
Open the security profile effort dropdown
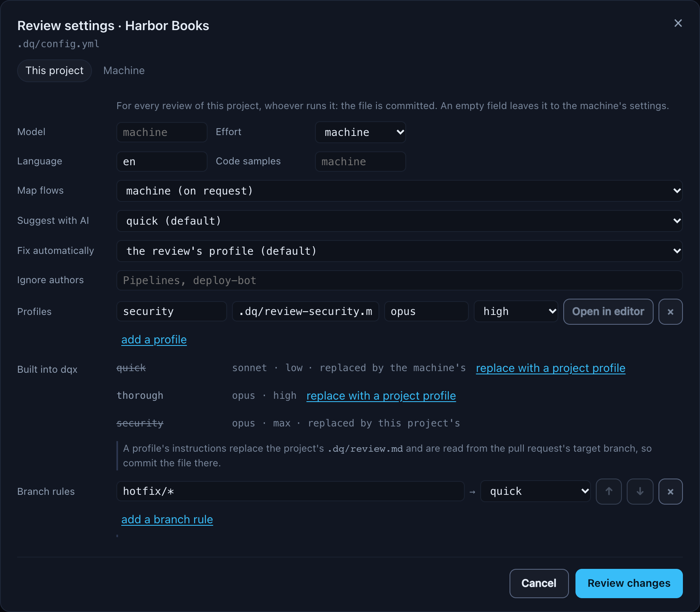point(516,312)
